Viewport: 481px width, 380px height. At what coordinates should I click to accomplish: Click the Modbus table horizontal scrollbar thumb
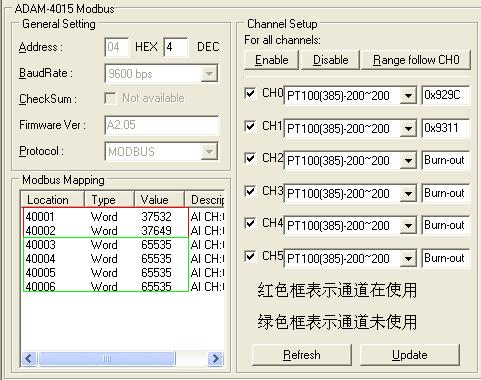click(x=107, y=359)
